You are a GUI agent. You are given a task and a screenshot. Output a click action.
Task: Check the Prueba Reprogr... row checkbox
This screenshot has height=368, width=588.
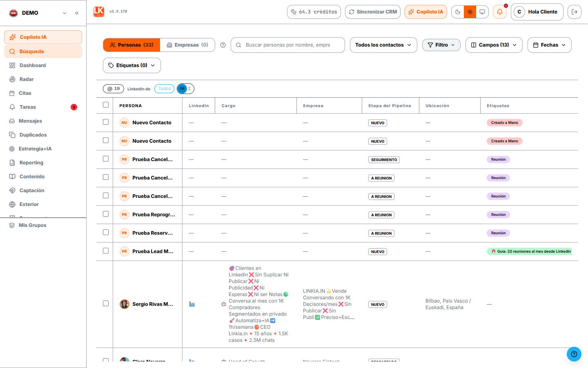pyautogui.click(x=106, y=214)
